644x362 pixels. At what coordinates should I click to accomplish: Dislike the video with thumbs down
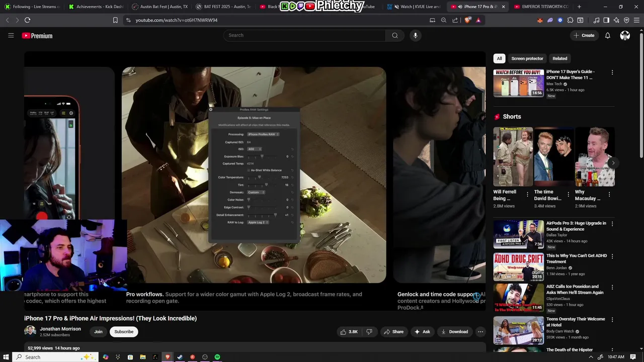369,332
